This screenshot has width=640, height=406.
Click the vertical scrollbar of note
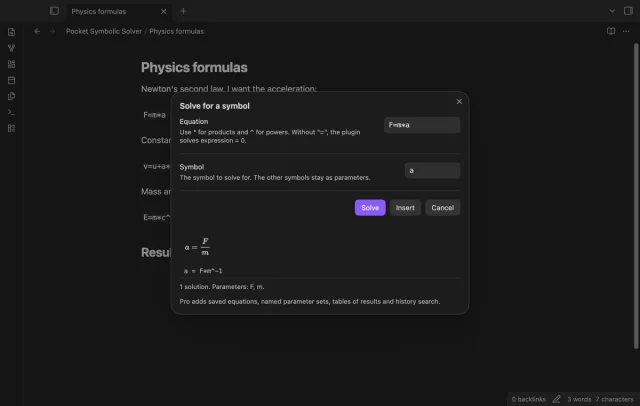point(636,196)
